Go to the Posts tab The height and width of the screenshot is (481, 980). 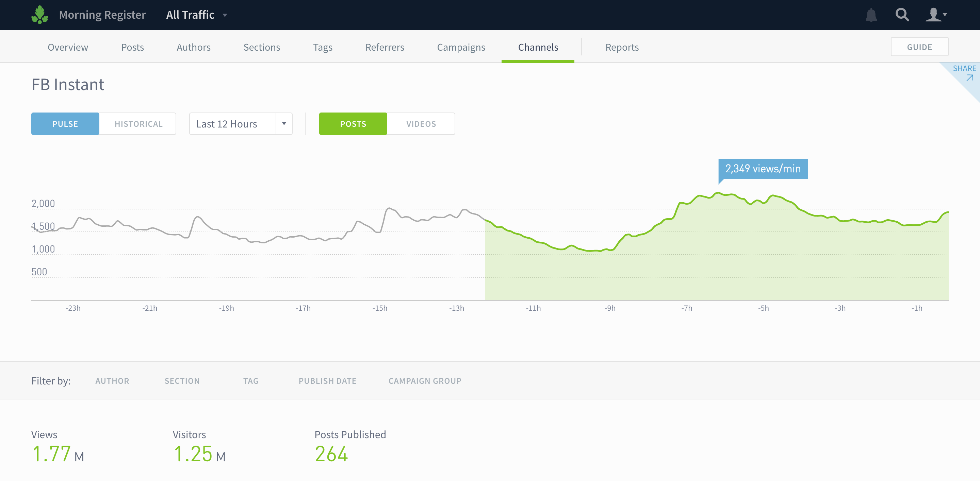click(x=132, y=47)
